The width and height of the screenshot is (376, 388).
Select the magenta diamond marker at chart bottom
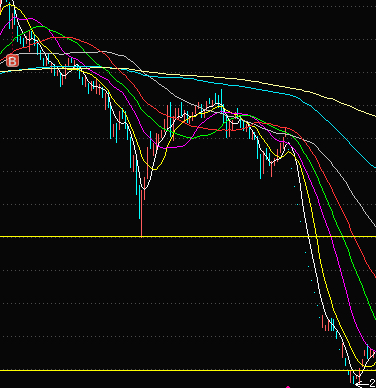[x=288, y=387]
